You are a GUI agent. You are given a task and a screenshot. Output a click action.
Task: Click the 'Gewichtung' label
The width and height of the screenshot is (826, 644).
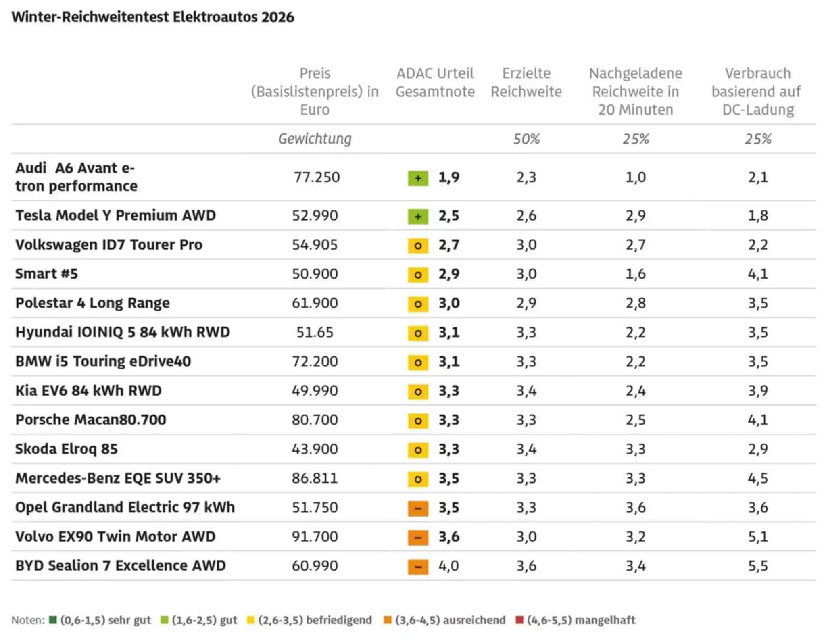tap(315, 139)
